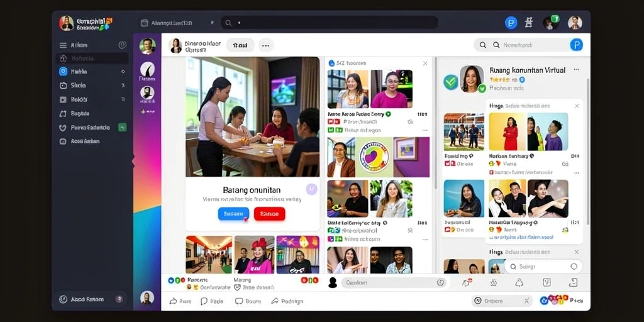This screenshot has height=322, width=644.
Task: Click the exit door icon in bottom toolbar
Action: 574,282
